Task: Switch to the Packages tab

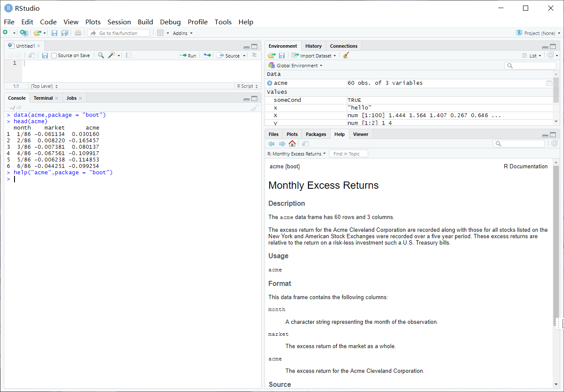Action: (x=316, y=134)
